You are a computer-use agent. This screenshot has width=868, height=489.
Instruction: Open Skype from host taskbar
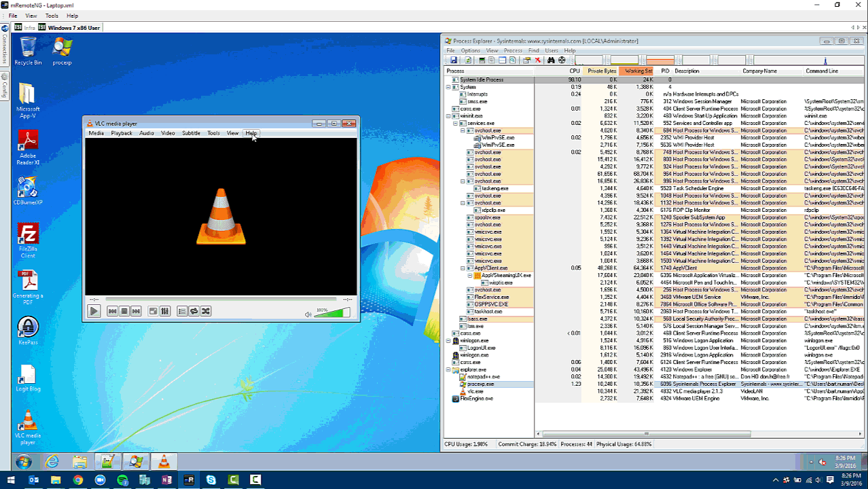click(211, 480)
